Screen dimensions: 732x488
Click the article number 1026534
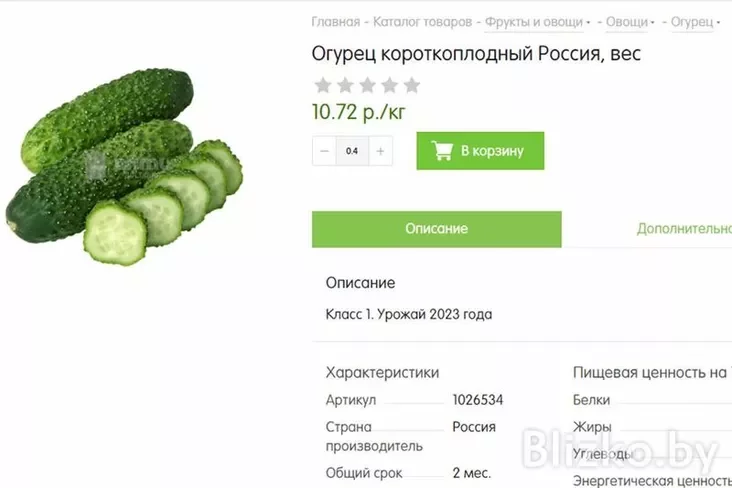coord(478,400)
